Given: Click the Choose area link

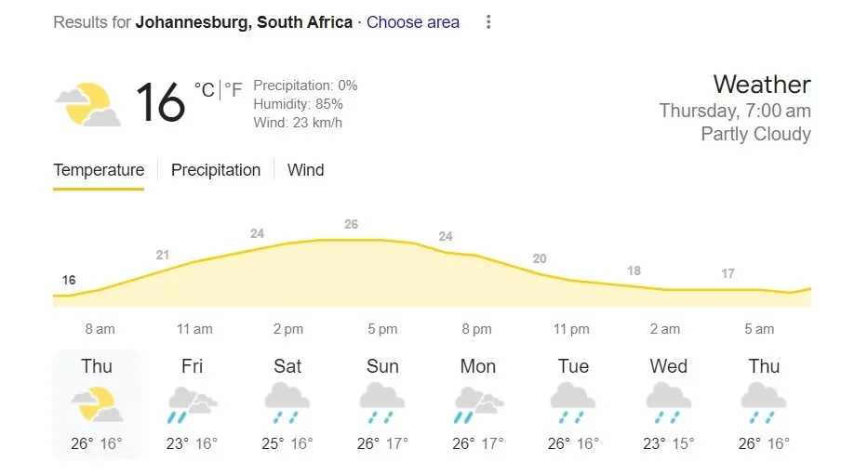Looking at the screenshot, I should [x=413, y=22].
